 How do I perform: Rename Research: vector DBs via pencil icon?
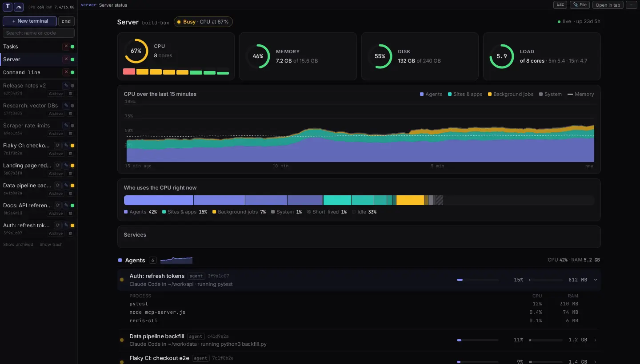tap(66, 106)
